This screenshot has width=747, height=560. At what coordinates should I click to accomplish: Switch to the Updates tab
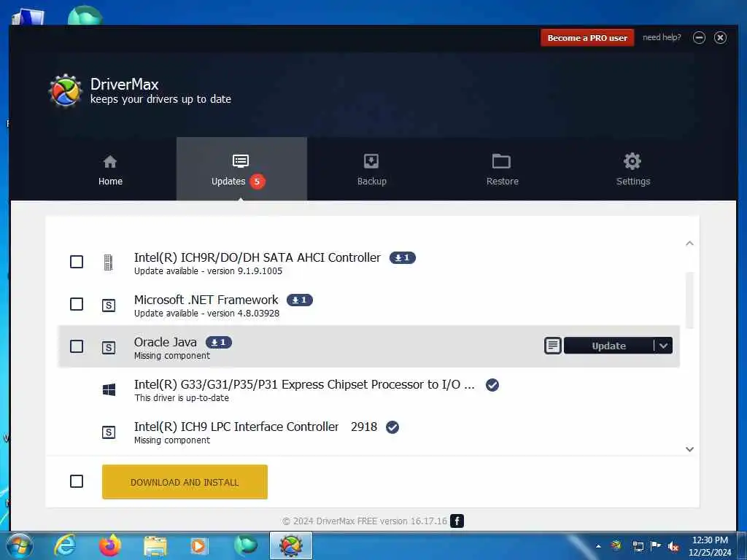tap(241, 169)
